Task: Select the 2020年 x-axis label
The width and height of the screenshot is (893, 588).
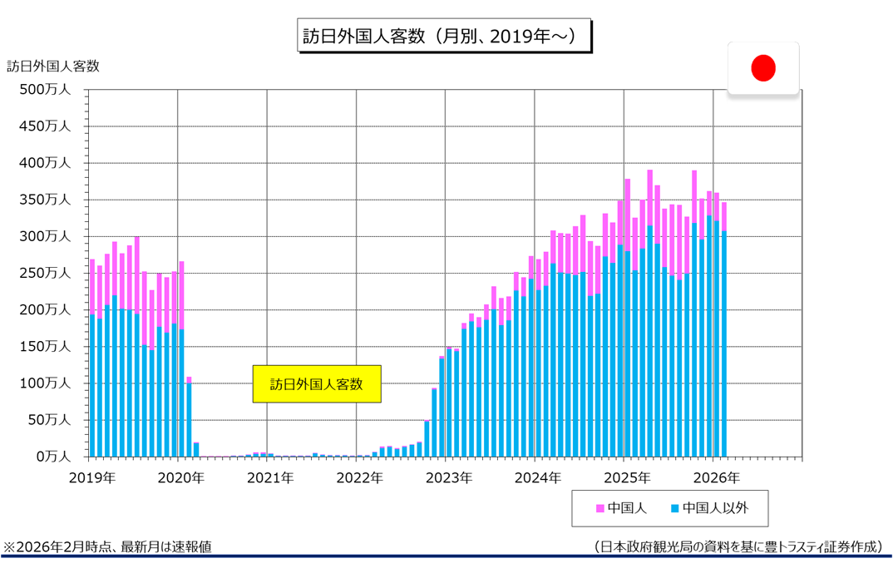Action: tap(181, 478)
